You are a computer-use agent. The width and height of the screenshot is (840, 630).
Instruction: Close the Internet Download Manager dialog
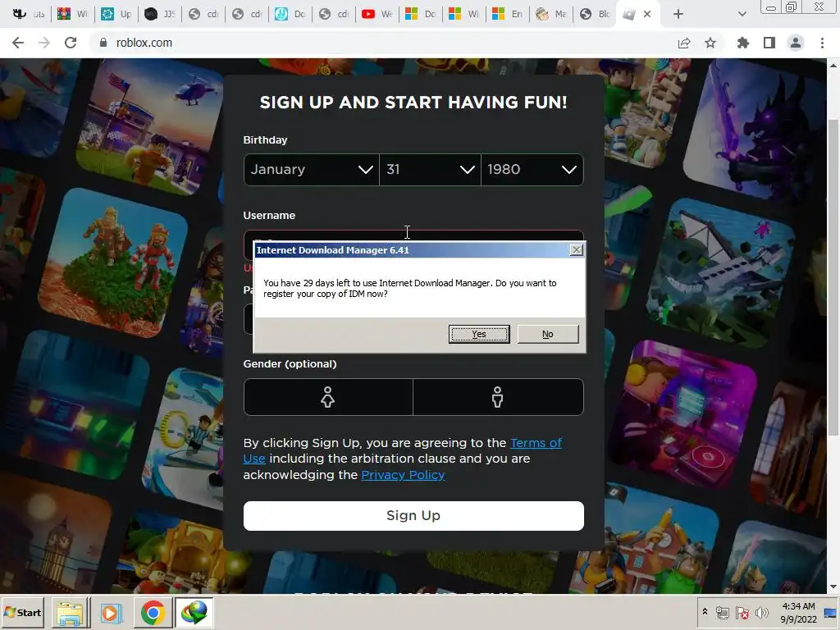click(x=577, y=250)
